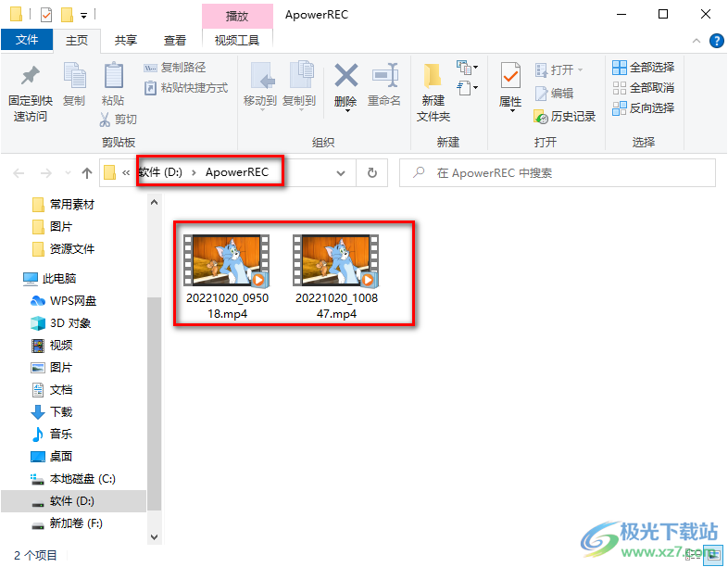Click Invert selection (反向选择)

644,108
